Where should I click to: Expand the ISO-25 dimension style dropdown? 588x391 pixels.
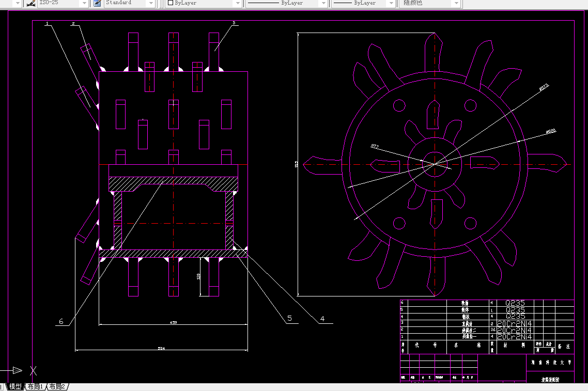84,3
